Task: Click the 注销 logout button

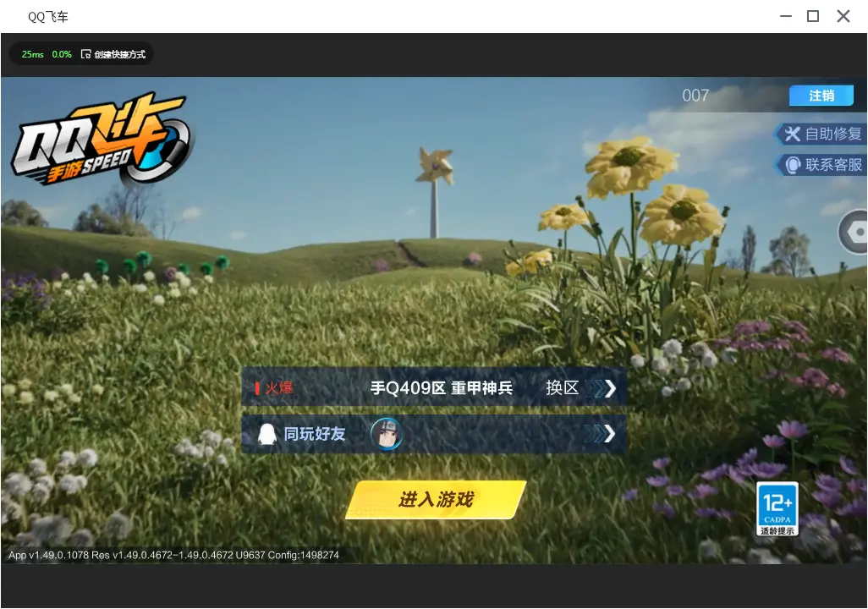Action: click(821, 96)
